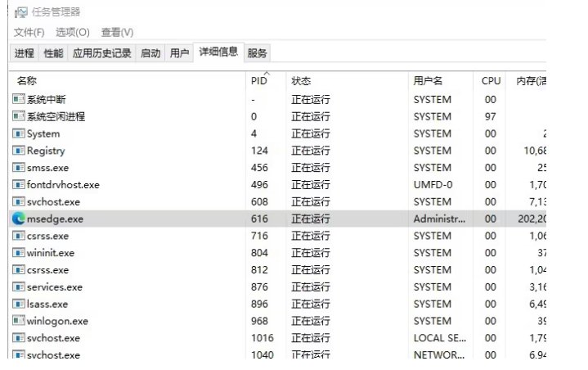Select the smss.exe process name
The height and width of the screenshot is (370, 588).
(x=47, y=168)
